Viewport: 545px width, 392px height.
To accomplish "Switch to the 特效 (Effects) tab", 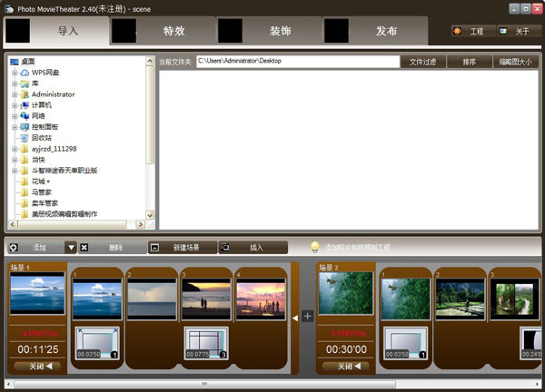I will tap(163, 31).
